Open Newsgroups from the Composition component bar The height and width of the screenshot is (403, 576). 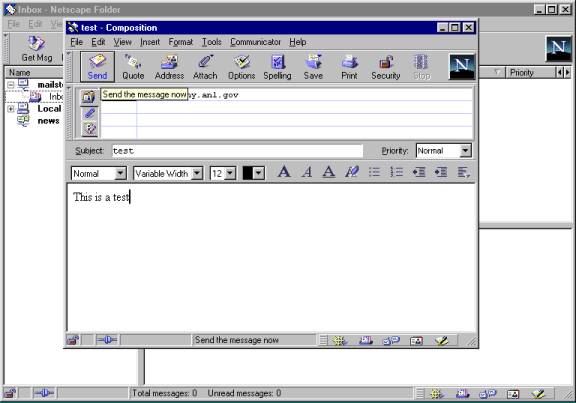point(391,341)
